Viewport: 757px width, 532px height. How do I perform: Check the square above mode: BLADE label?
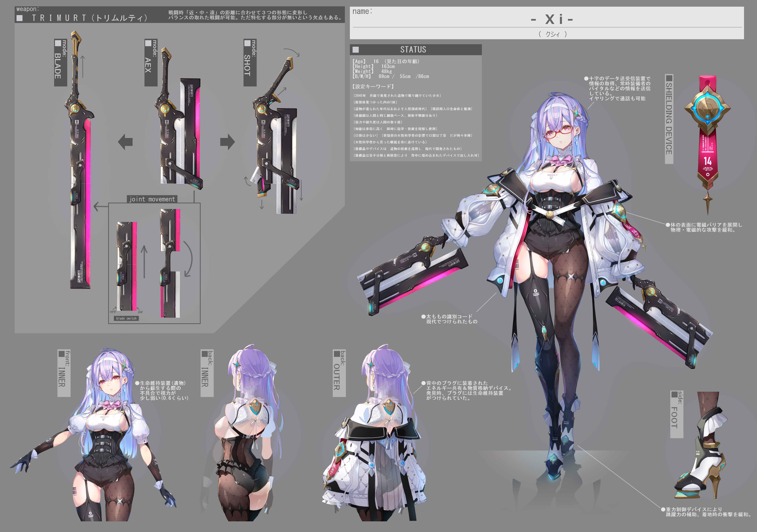click(x=58, y=43)
